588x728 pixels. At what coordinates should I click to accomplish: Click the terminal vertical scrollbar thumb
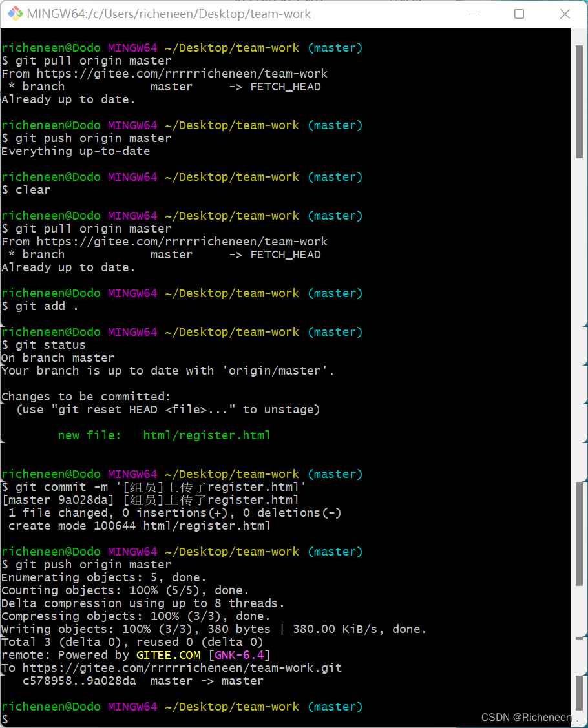[x=579, y=101]
